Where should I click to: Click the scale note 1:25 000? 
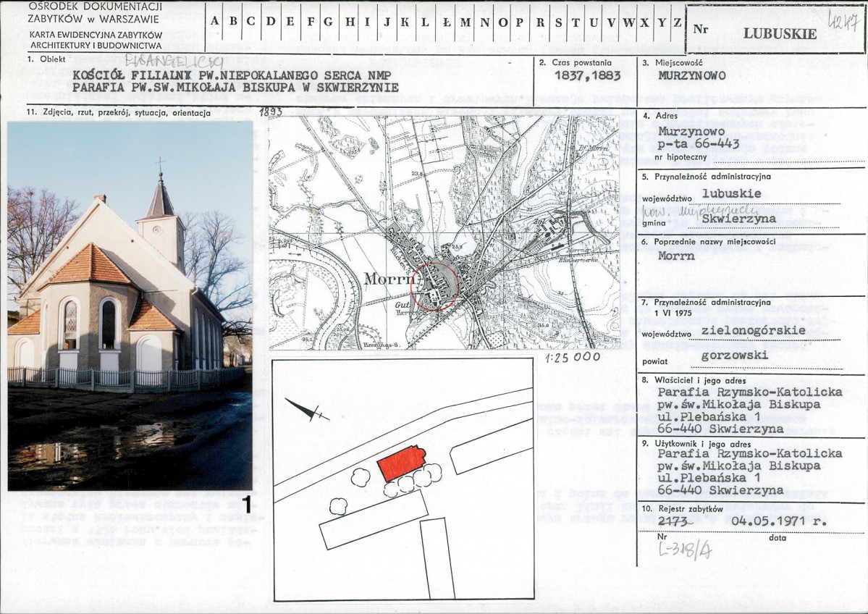tap(573, 357)
